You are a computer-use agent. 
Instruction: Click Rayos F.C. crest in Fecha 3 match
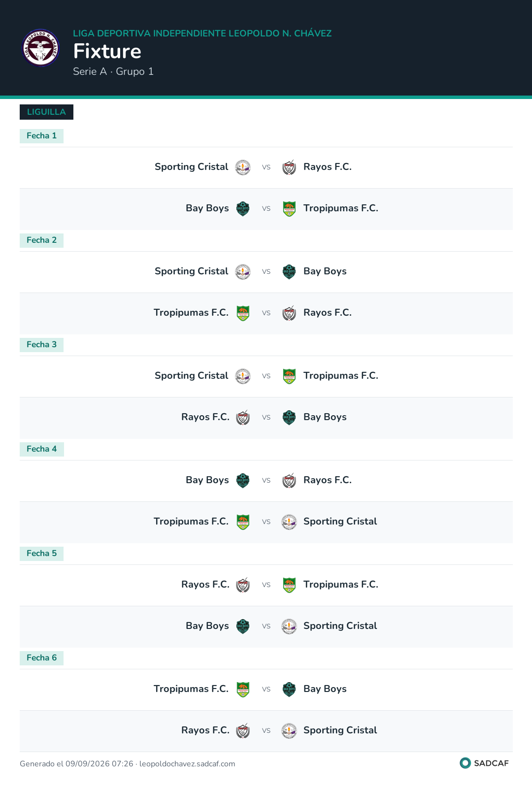pos(243,418)
